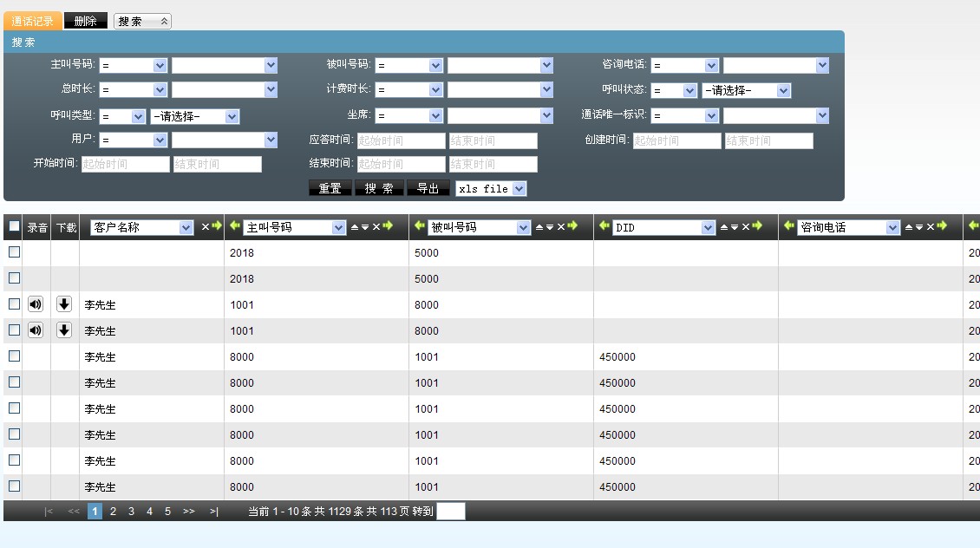Move 咨询电话 column left with arrow

788,226
